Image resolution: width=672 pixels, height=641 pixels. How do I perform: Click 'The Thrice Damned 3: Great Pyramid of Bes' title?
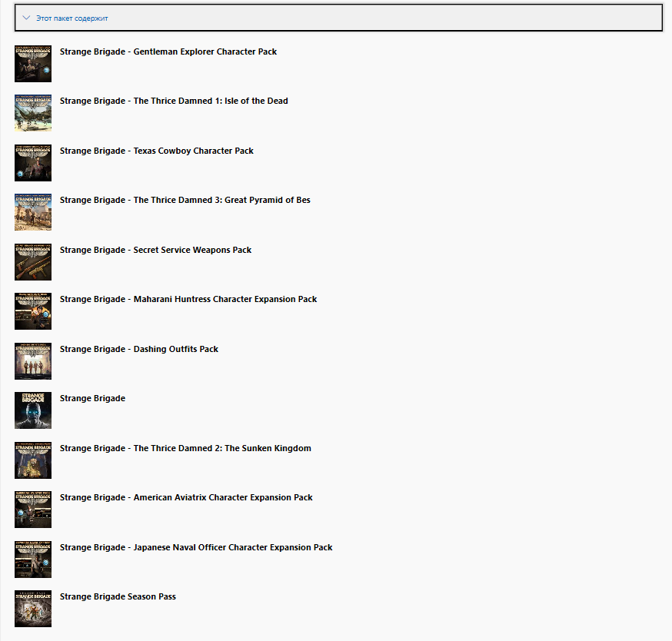185,200
